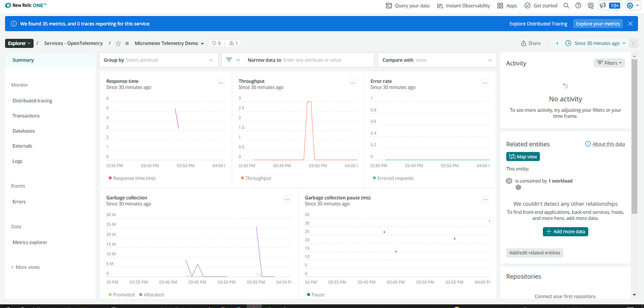Viewport: 644px width, 308px height.
Task: Click the New Relic ONE logo
Action: [x=26, y=6]
